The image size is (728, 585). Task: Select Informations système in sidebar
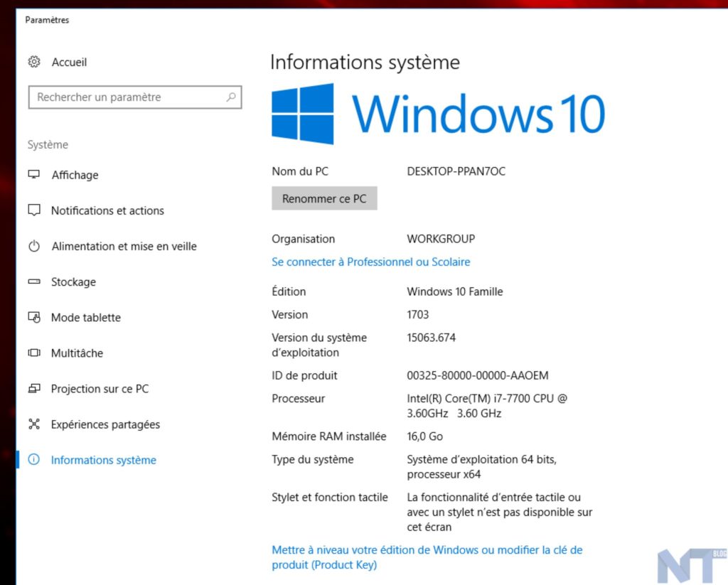pos(104,460)
